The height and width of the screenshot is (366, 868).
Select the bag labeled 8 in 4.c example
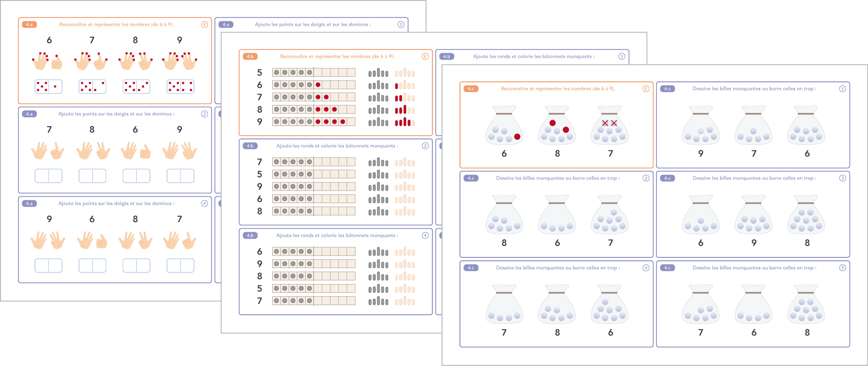point(557,126)
